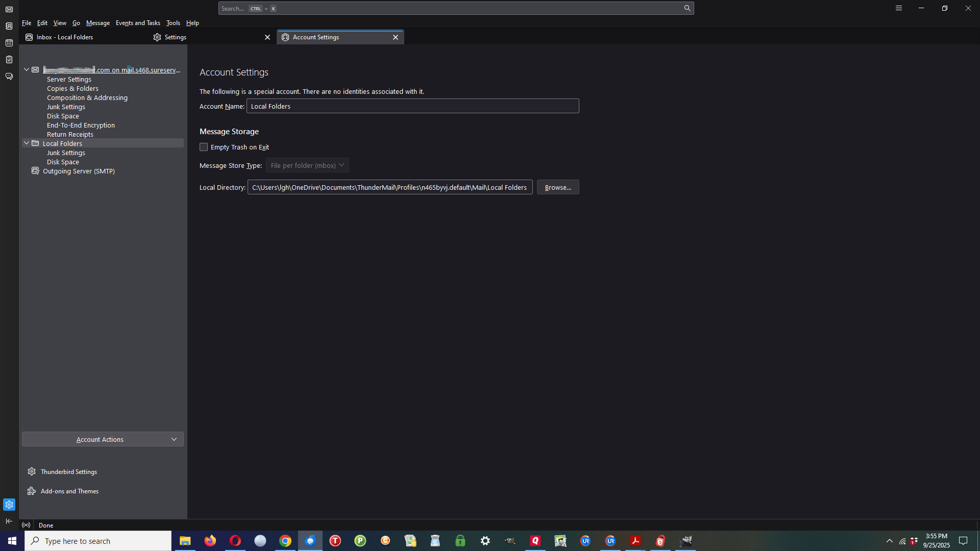The width and height of the screenshot is (980, 551).
Task: Open Tasks space icon
Action: tap(9, 60)
